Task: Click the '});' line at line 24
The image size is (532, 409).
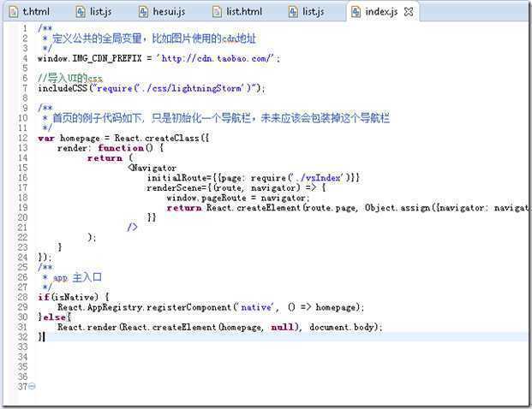Action: coord(45,258)
